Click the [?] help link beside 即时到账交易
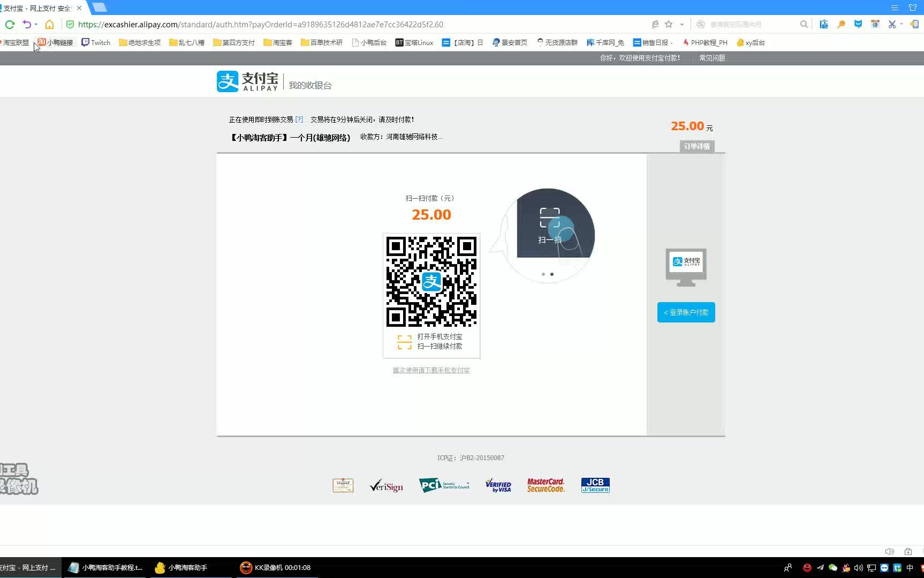Image resolution: width=924 pixels, height=578 pixels. pyautogui.click(x=299, y=119)
